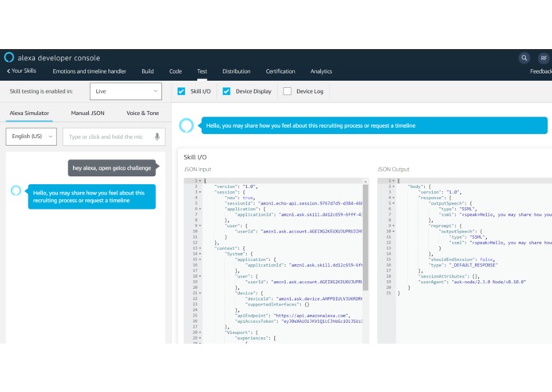Click the blue Alexa reply in simulator
Screen dimensions: 552x392
[x=91, y=197]
